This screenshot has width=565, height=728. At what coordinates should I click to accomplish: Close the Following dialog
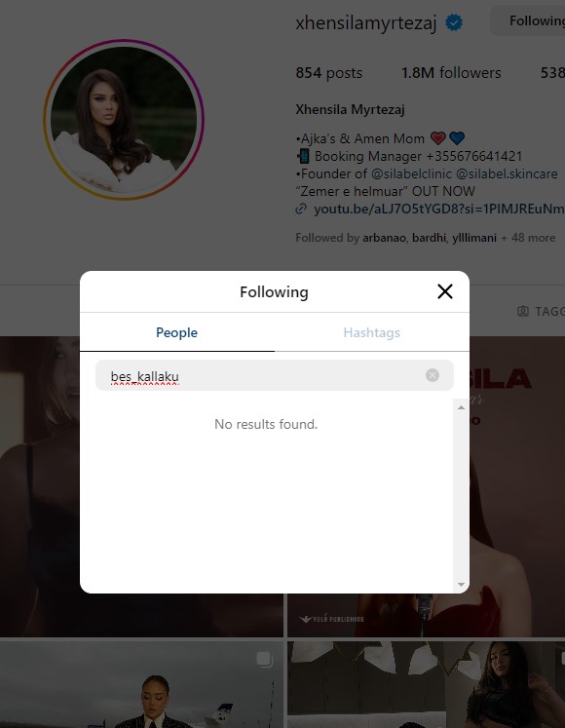(x=445, y=291)
